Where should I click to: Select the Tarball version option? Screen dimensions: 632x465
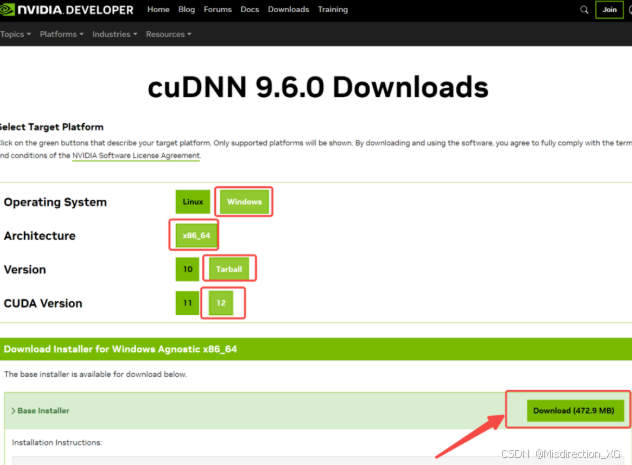tap(229, 269)
